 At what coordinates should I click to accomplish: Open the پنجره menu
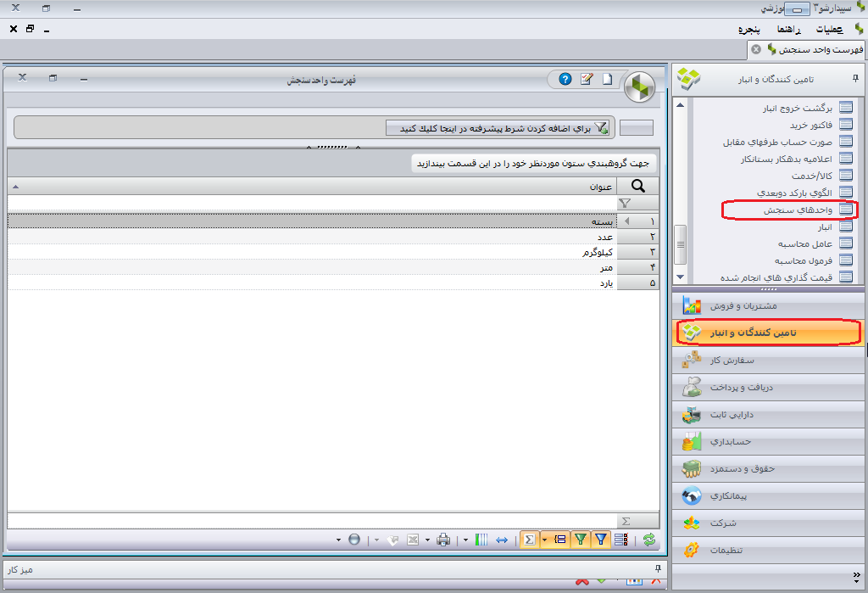pos(749,30)
